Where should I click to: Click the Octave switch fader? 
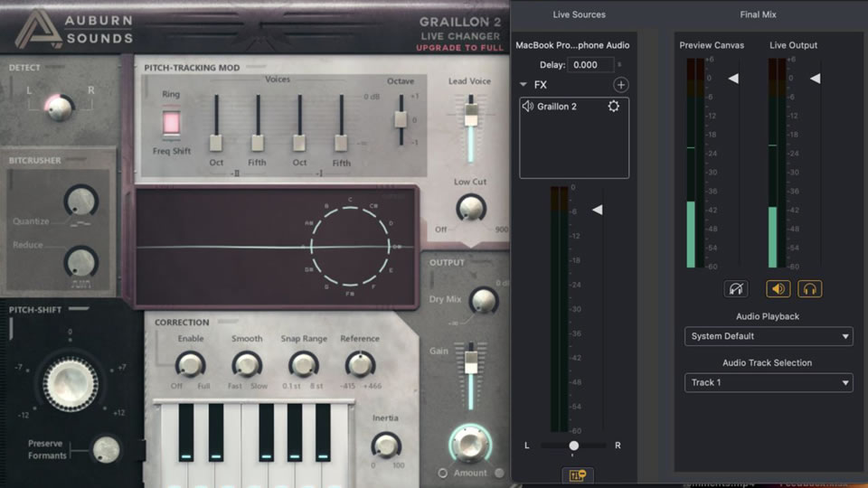tap(401, 119)
